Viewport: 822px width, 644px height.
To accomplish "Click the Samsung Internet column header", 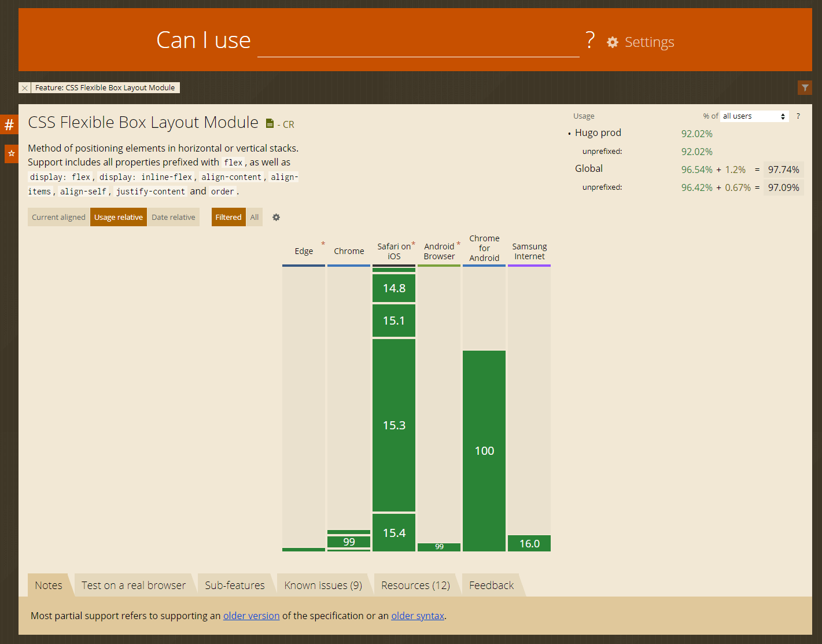I will click(x=529, y=251).
